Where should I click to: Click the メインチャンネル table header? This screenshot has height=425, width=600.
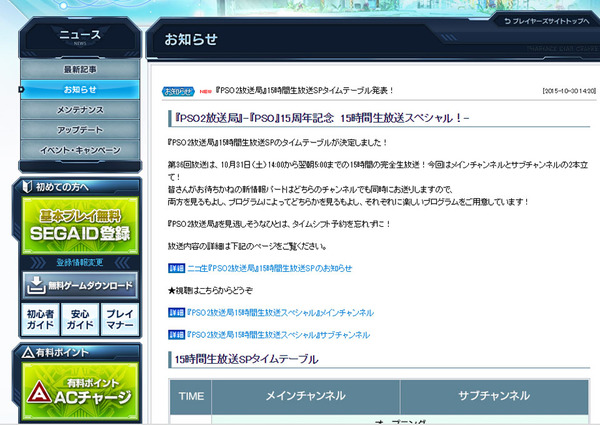(306, 396)
